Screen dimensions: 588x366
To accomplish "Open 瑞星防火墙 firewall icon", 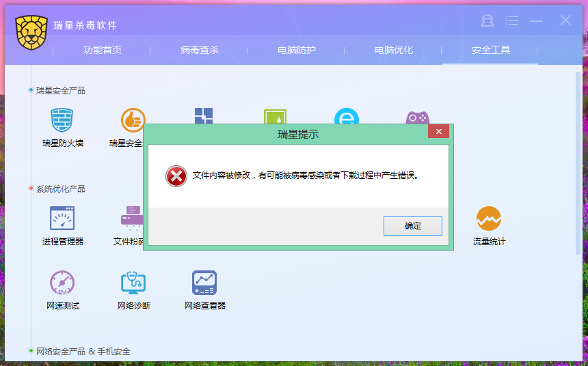I will 62,120.
